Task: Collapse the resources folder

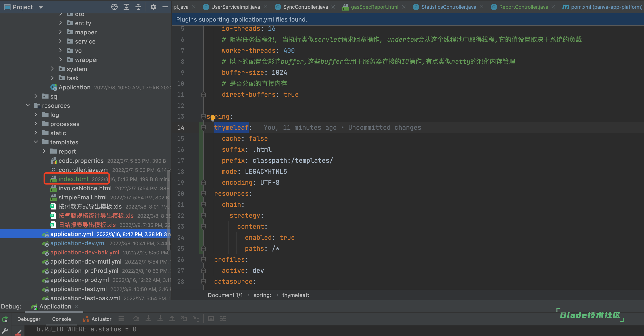Action: 27,105
